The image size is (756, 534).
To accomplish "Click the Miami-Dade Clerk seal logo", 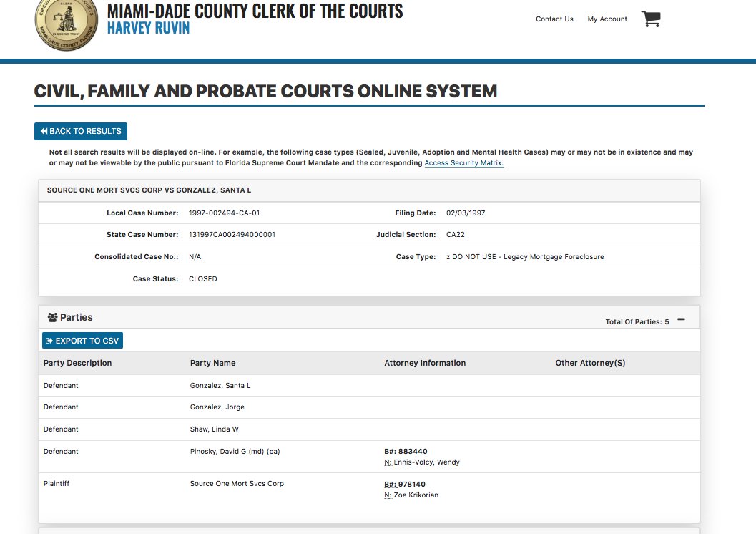I will (67, 24).
